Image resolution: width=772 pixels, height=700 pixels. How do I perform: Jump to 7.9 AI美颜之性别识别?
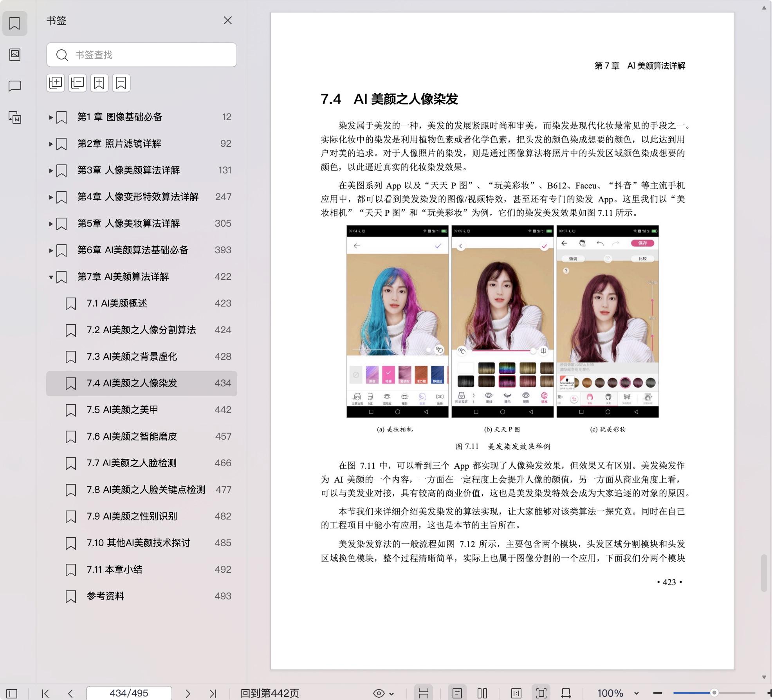[x=142, y=516]
